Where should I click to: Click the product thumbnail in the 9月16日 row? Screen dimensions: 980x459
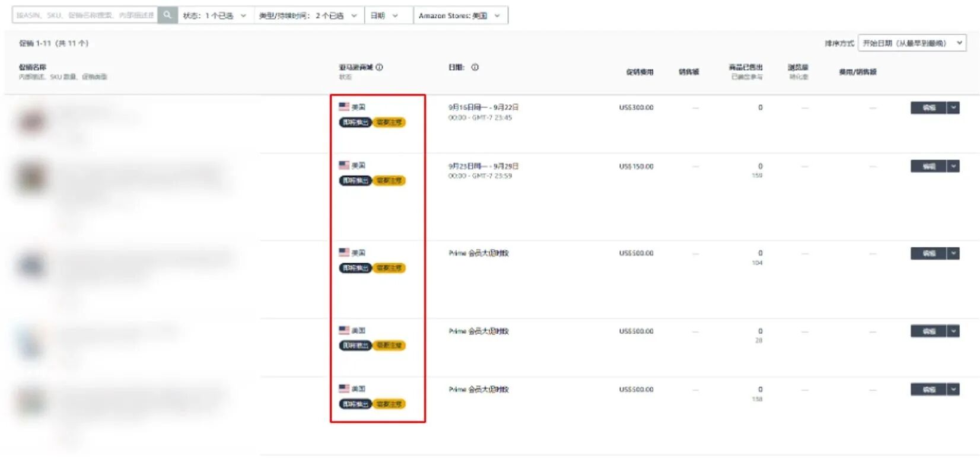(x=32, y=121)
